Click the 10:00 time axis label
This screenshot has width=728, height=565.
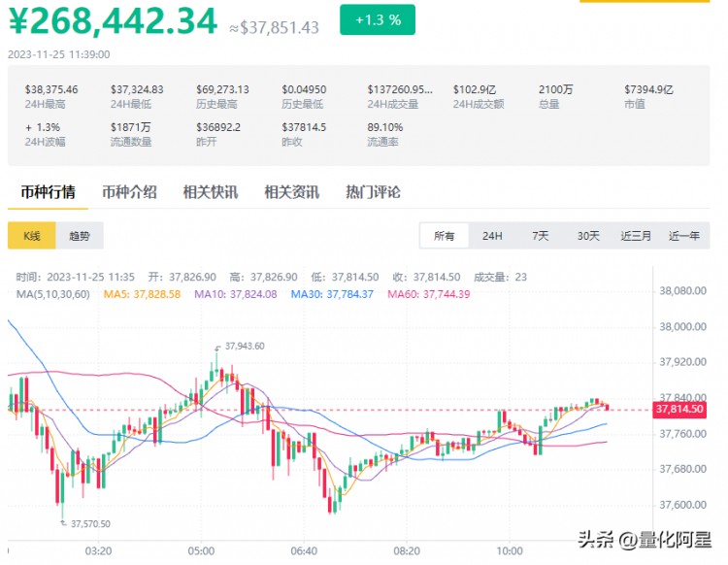(510, 551)
